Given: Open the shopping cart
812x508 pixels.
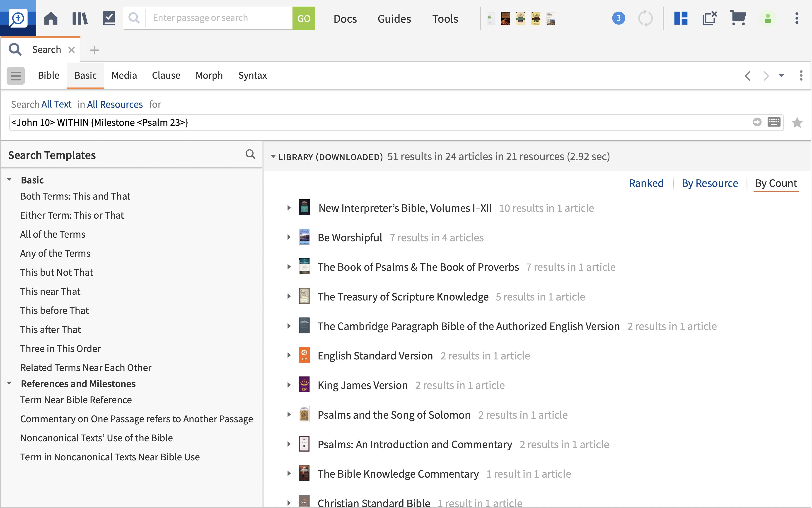Looking at the screenshot, I should pyautogui.click(x=738, y=18).
